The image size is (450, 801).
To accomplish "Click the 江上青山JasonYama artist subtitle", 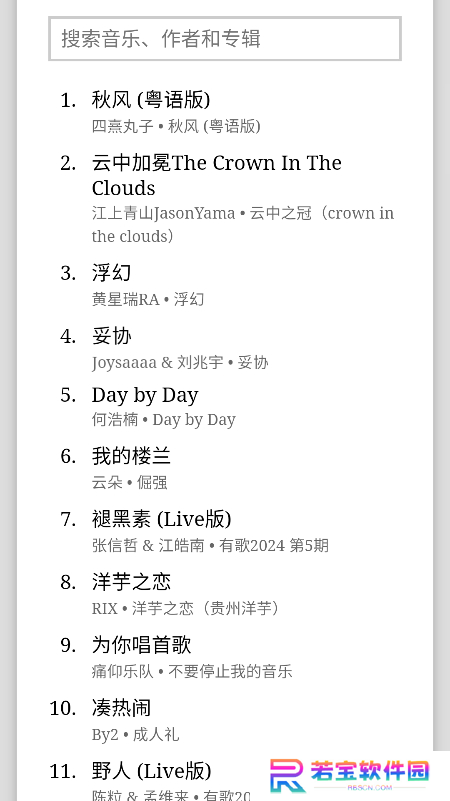I will point(163,213).
